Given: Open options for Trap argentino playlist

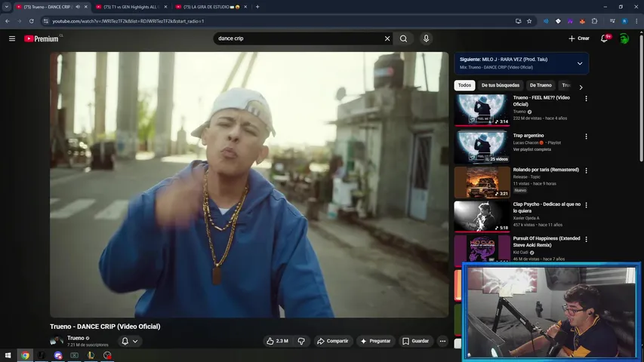Looking at the screenshot, I should coord(586,137).
